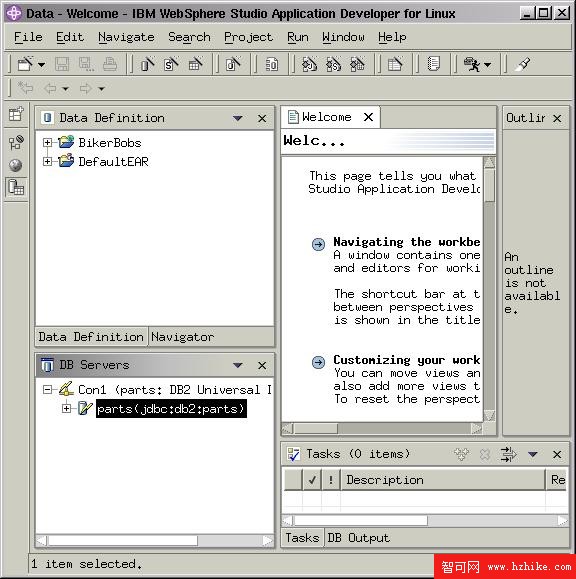Switch to the Data Definition bottom tab
Screen dimensions: 576x579
pyautogui.click(x=91, y=337)
